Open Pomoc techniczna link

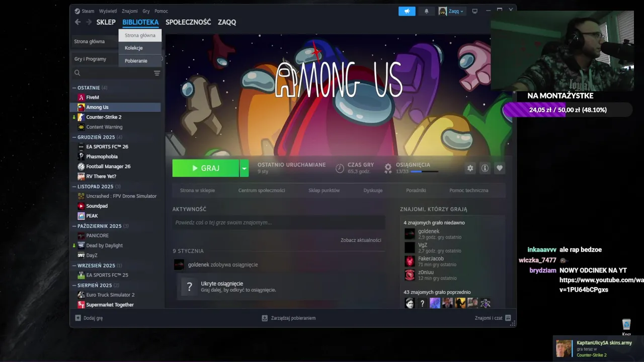469,191
